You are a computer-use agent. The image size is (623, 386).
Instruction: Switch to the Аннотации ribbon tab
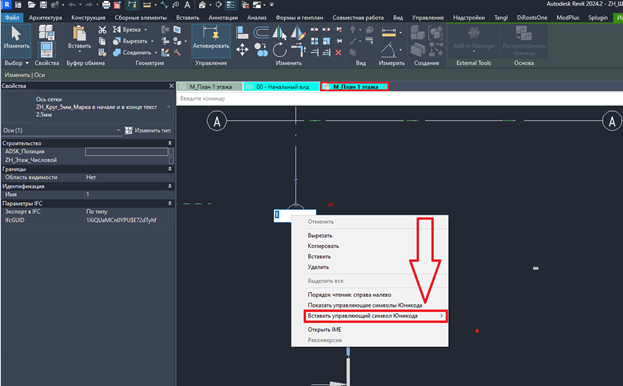pos(223,17)
